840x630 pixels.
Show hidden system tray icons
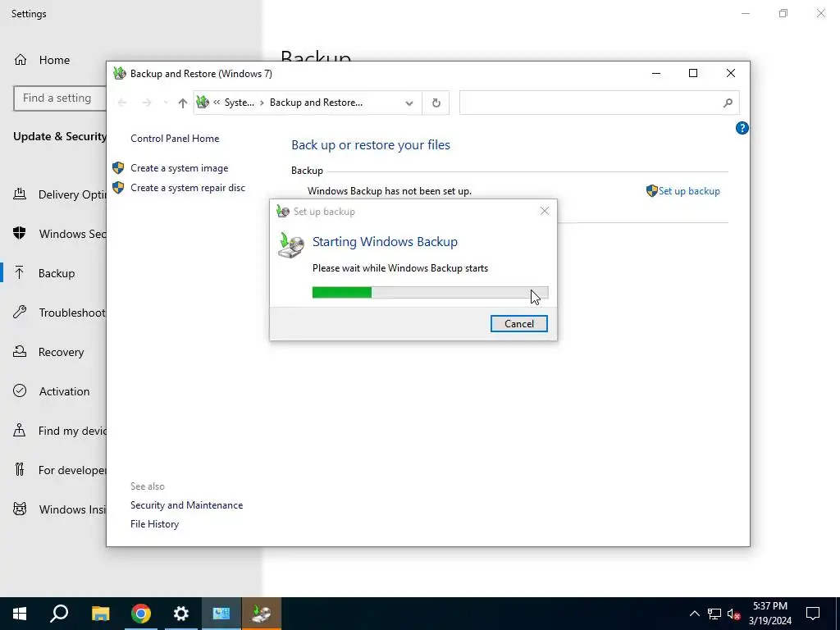click(694, 614)
